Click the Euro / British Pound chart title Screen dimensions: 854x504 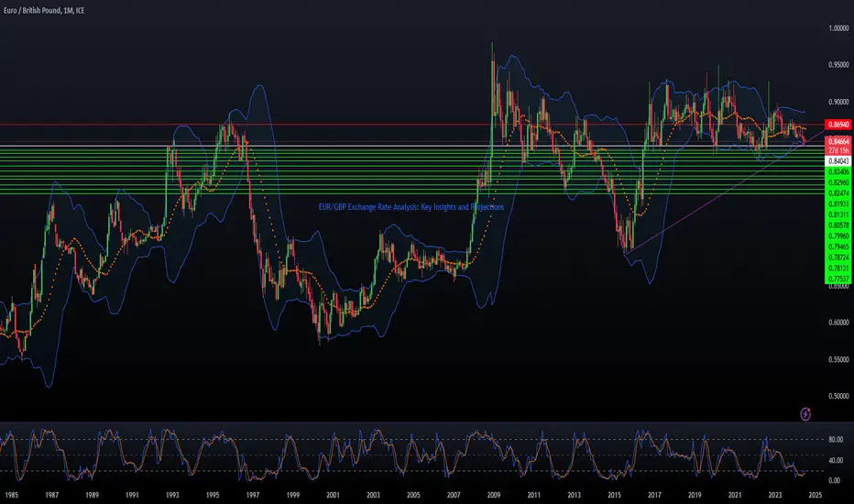(x=44, y=10)
